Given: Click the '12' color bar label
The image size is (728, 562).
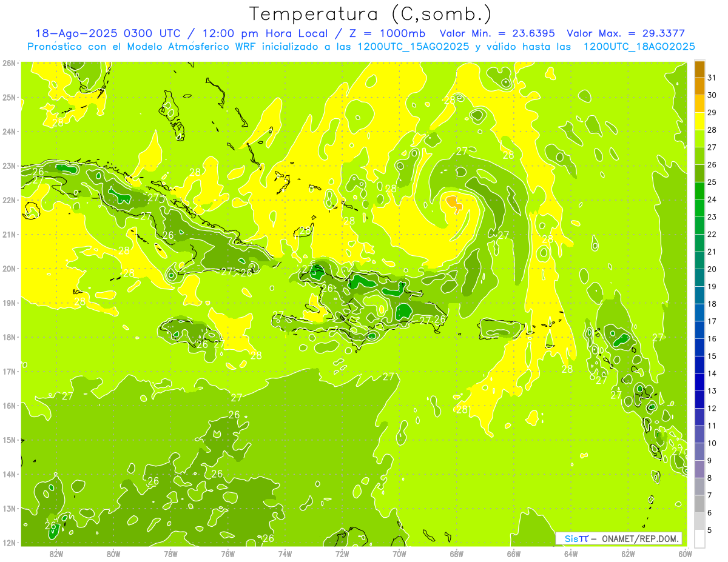Looking at the screenshot, I should 712,408.
